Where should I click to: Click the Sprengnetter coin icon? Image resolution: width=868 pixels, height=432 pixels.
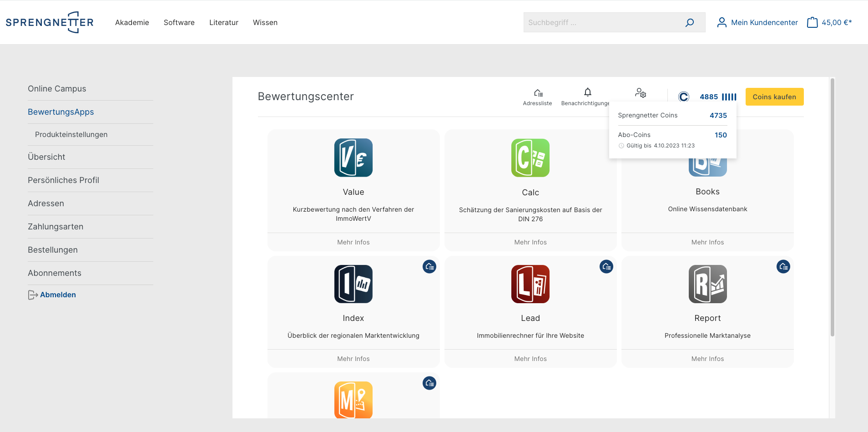683,97
